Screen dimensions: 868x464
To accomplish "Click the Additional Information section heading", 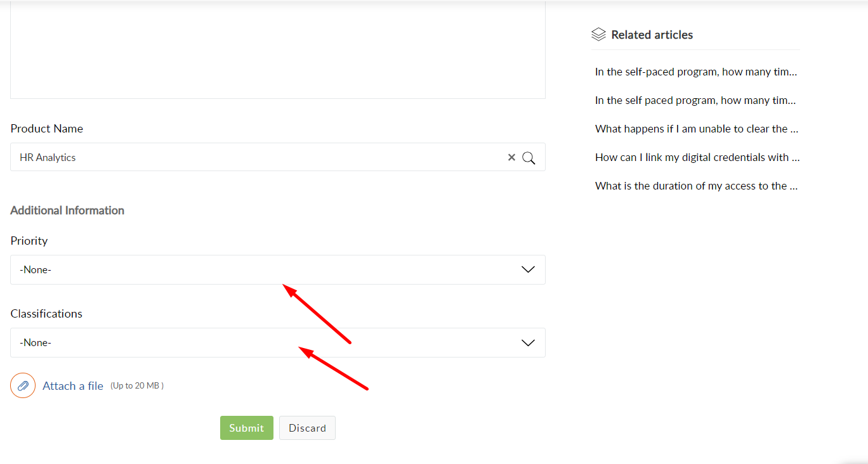I will click(x=67, y=210).
